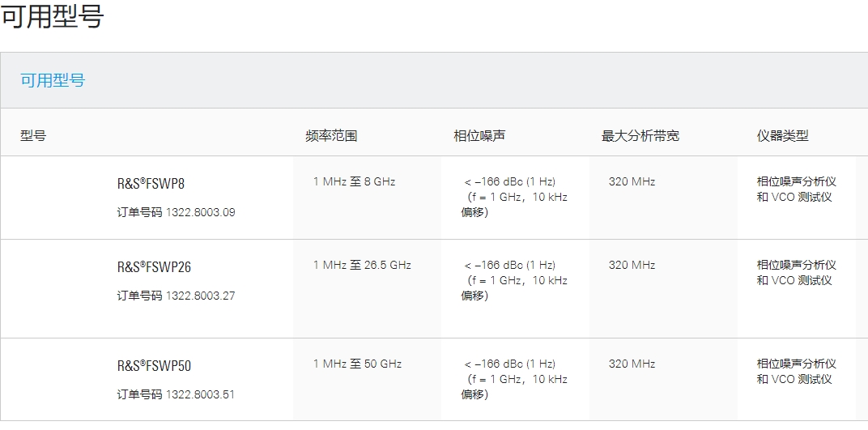Click the 1 MHz 至 8 GHz cell
The height and width of the screenshot is (430, 868).
tap(355, 181)
